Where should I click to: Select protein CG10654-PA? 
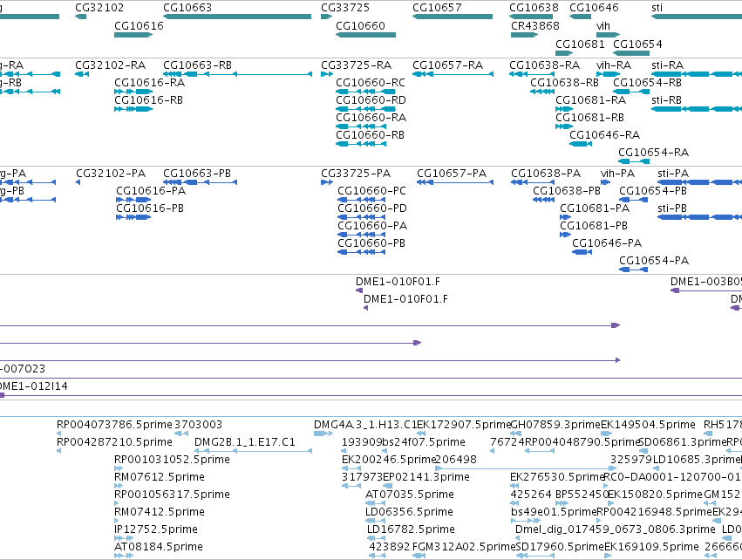654,260
